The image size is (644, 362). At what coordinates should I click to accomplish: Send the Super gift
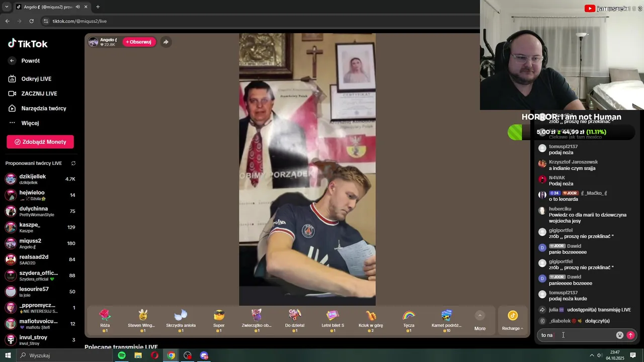tap(219, 320)
